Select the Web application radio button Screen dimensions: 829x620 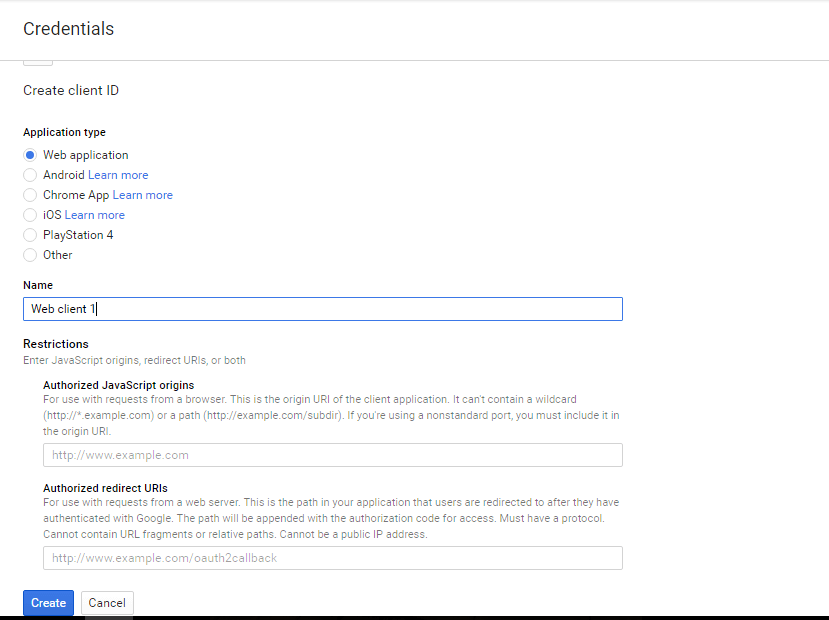[30, 155]
